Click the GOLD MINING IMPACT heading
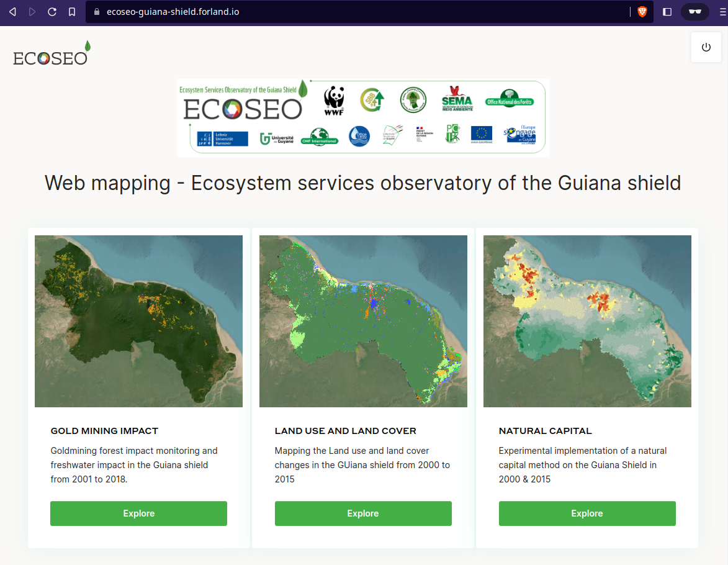Image resolution: width=728 pixels, height=565 pixels. pos(104,431)
